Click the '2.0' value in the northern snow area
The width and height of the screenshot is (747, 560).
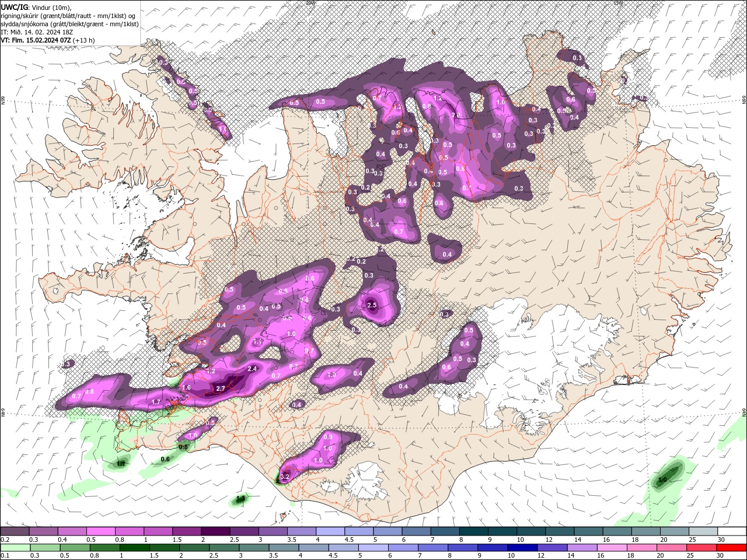coord(456,115)
